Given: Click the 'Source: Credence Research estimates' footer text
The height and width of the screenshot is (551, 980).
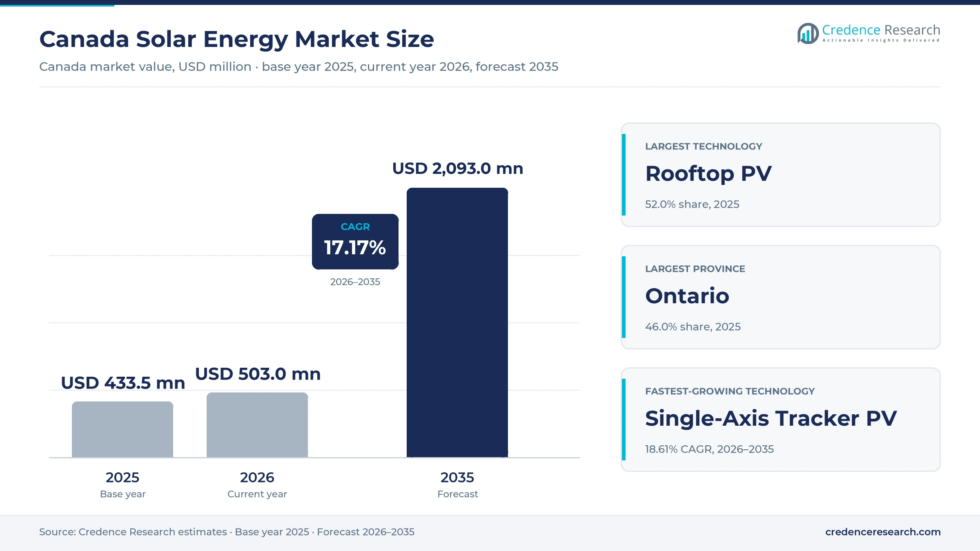Looking at the screenshot, I should (133, 532).
